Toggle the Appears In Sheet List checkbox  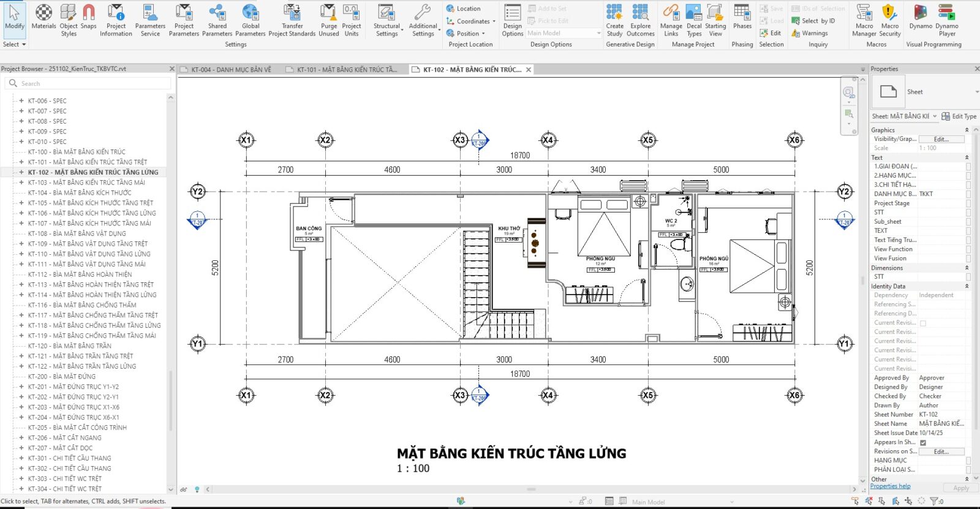923,442
